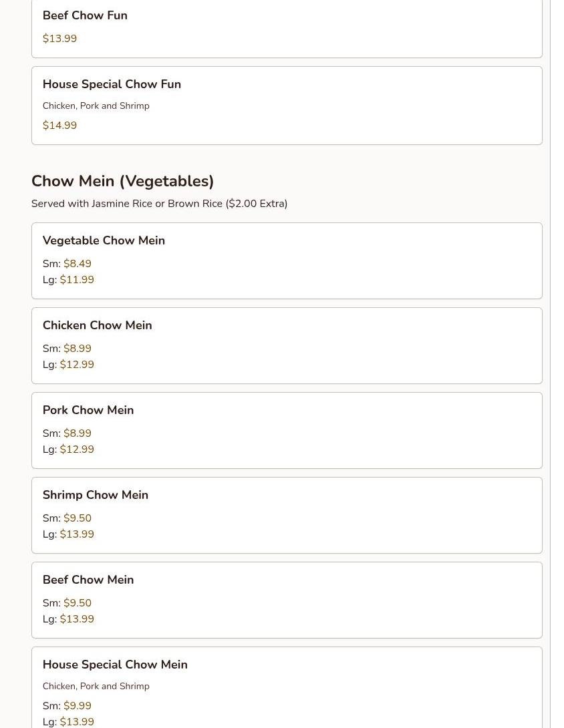Choose the Vegetable Chow Mein item
Image resolution: width=564 pixels, height=728 pixels.
(x=104, y=240)
